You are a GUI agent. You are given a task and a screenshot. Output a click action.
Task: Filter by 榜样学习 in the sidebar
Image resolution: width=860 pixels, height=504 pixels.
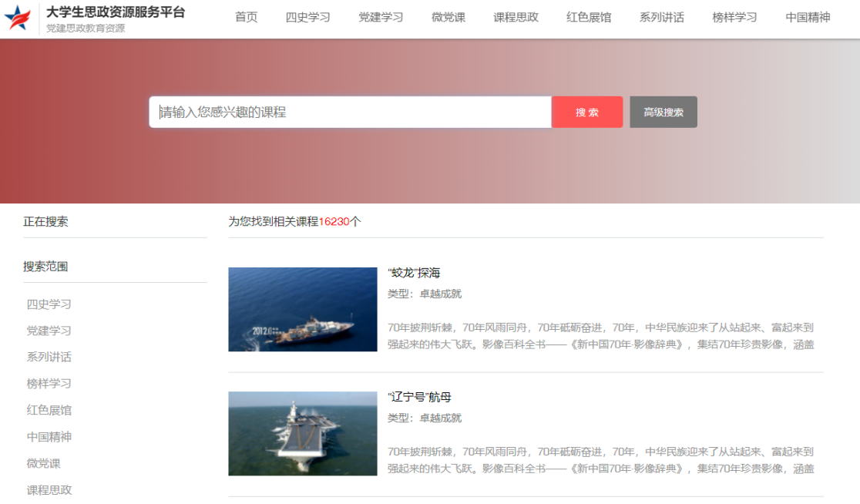[49, 384]
